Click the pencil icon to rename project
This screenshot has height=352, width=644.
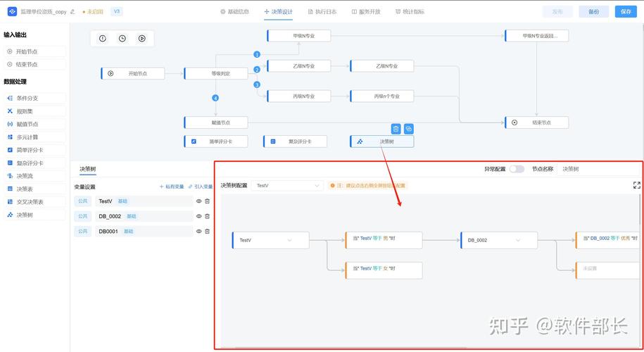72,12
